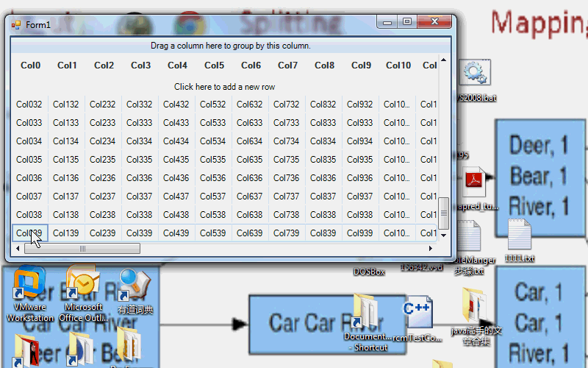Sort by the Col2 column header
588x368 pixels.
coord(104,66)
